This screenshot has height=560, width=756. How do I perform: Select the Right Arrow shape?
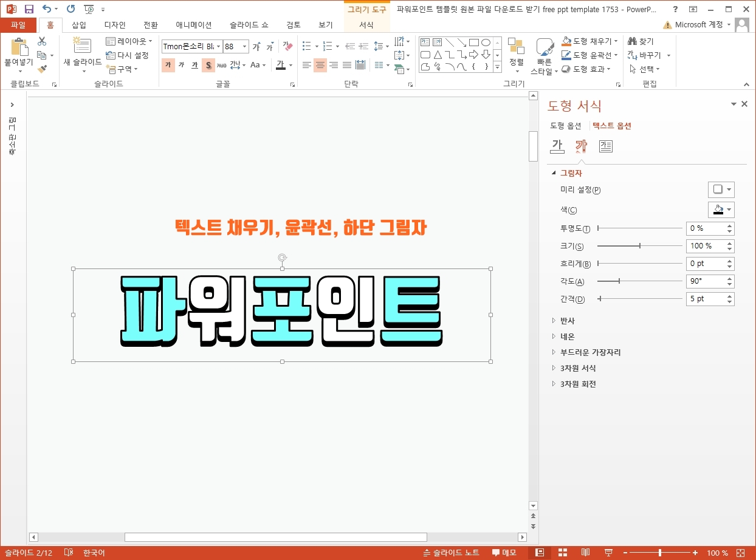pos(474,55)
